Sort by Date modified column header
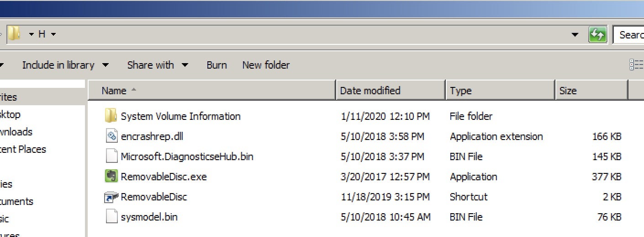The height and width of the screenshot is (237, 644). click(370, 91)
